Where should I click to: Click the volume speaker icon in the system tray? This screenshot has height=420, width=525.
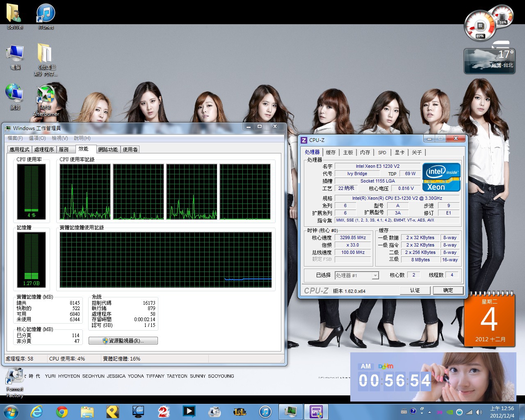click(x=479, y=412)
